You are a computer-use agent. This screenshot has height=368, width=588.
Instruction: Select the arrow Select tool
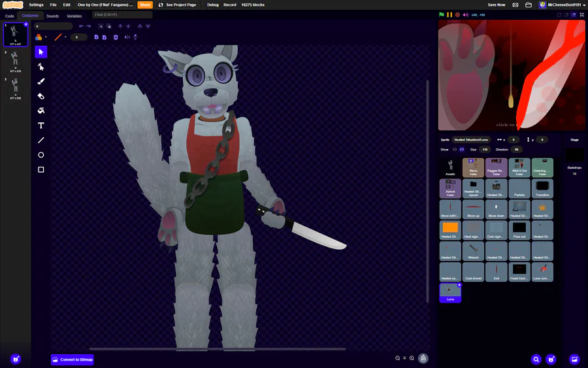[x=41, y=52]
